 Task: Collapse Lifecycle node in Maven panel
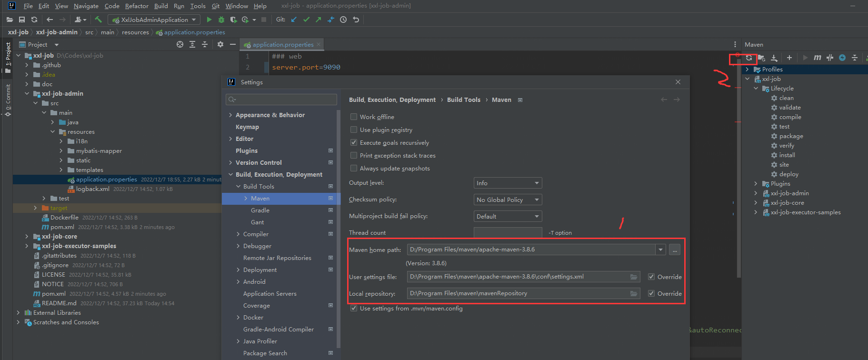pyautogui.click(x=756, y=88)
